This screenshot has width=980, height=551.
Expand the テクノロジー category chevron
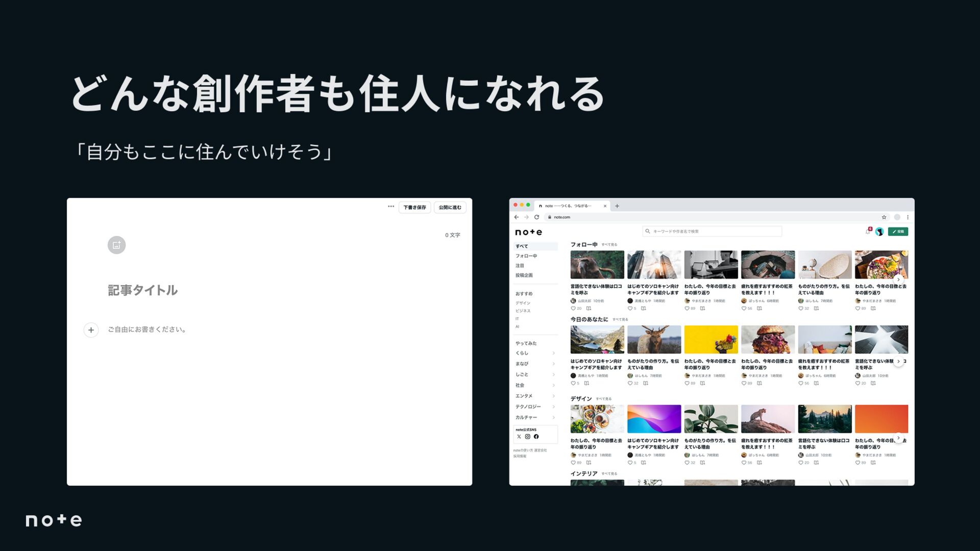pos(553,407)
